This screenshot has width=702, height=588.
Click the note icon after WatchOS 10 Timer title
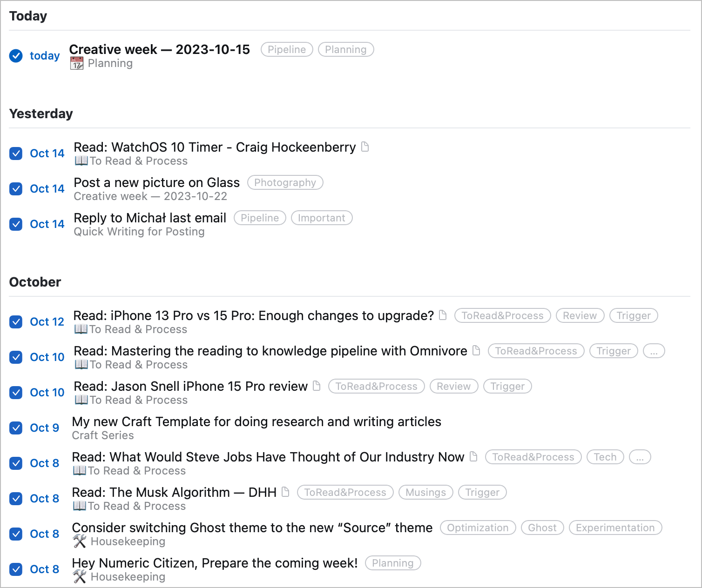[365, 147]
